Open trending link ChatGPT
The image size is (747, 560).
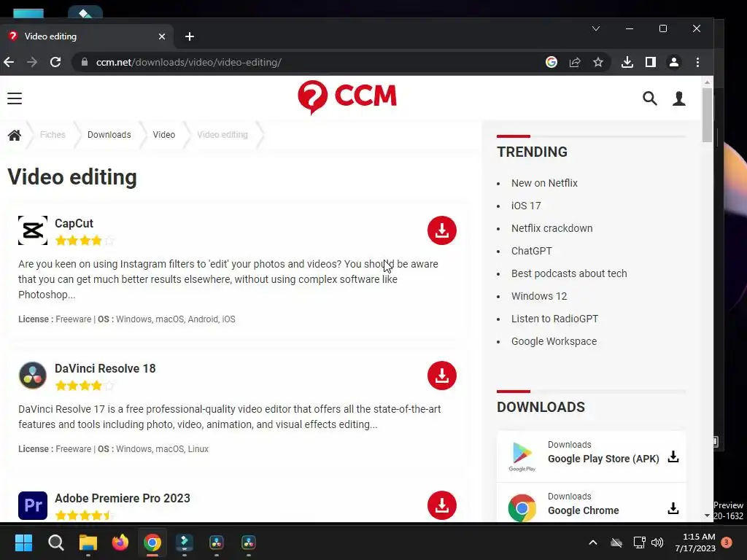tap(532, 251)
